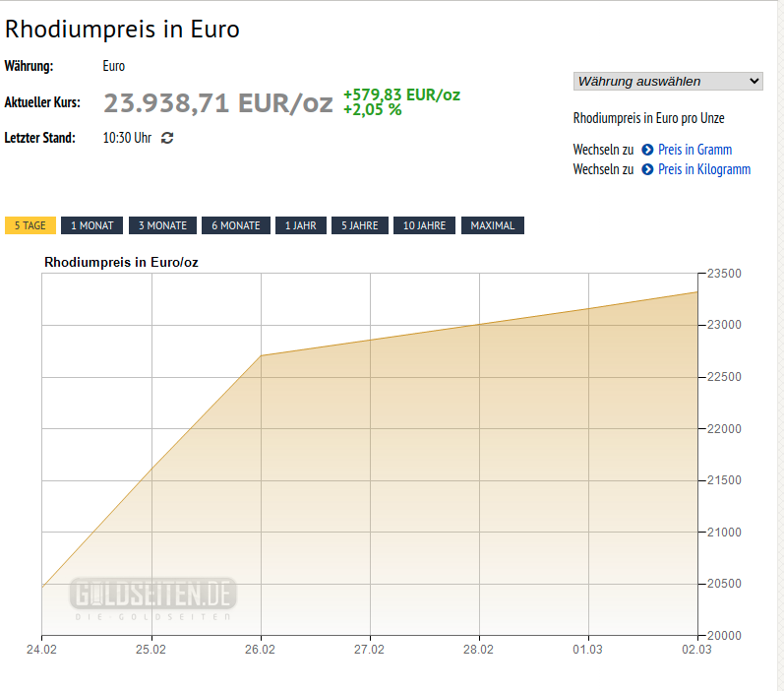The image size is (784, 691).
Task: Click the Rhodiumpreis in Euro/oz chart title
Action: coord(121,262)
